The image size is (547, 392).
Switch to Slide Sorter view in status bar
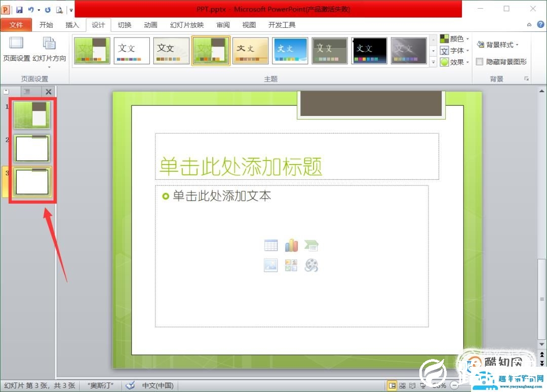pos(403,385)
